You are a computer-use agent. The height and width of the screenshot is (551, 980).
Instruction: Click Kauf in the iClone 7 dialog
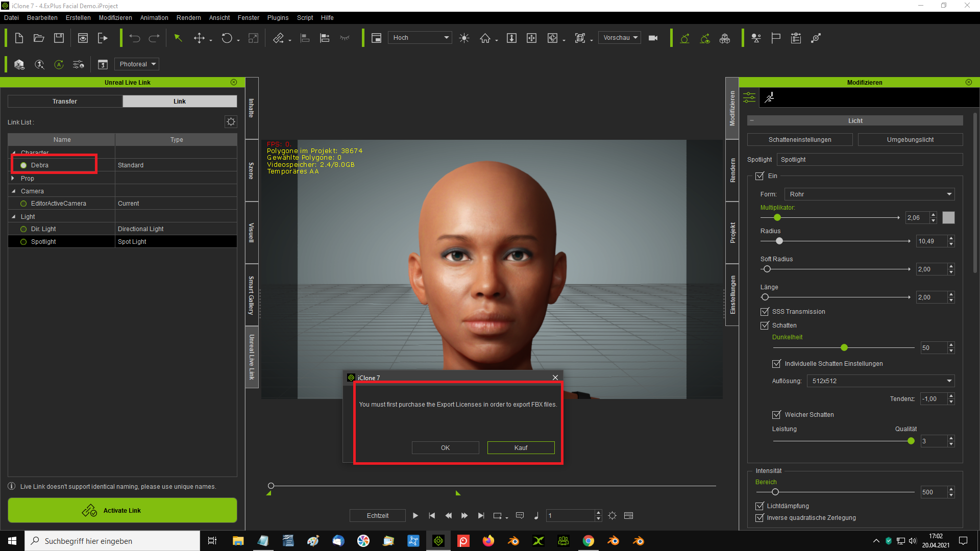pyautogui.click(x=521, y=448)
